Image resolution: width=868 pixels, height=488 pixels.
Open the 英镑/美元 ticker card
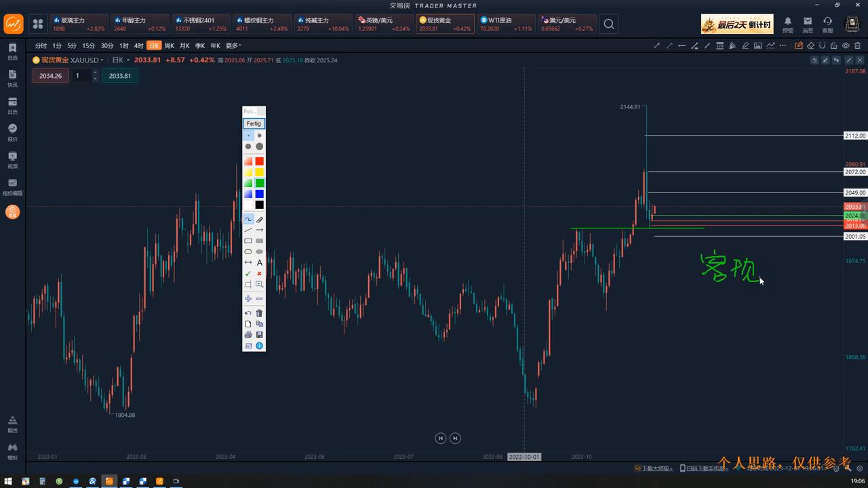[x=384, y=24]
